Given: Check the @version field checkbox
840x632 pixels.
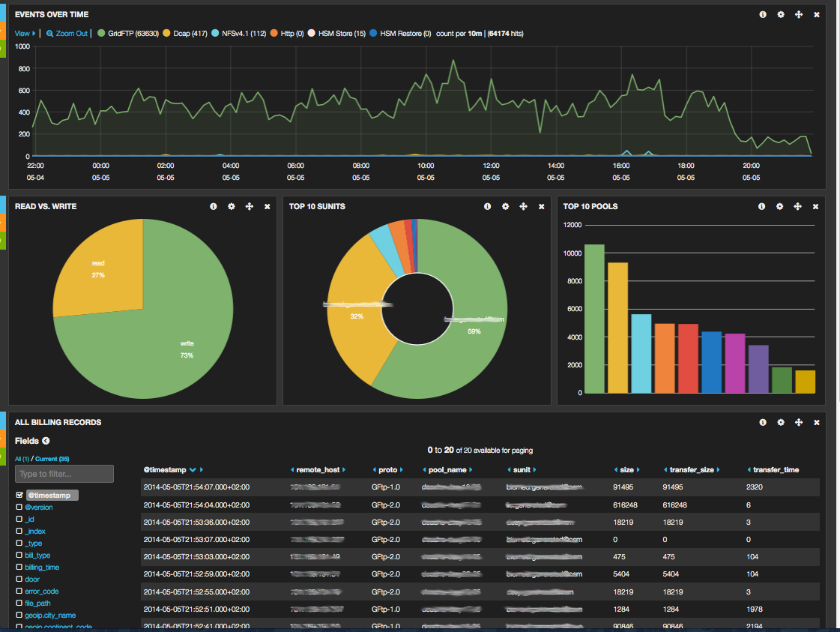Looking at the screenshot, I should pyautogui.click(x=19, y=507).
